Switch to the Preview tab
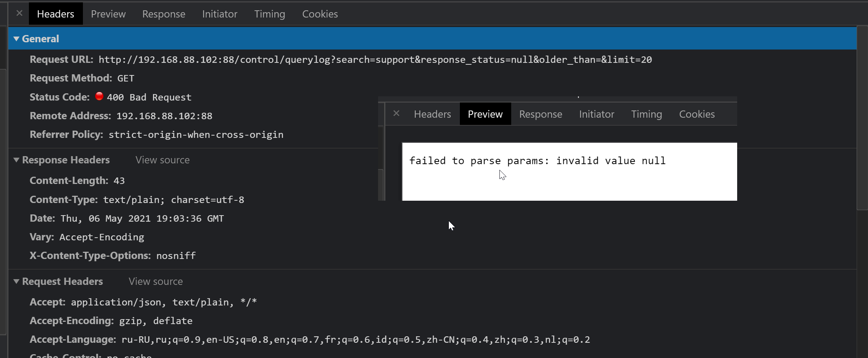868x358 pixels. click(108, 14)
